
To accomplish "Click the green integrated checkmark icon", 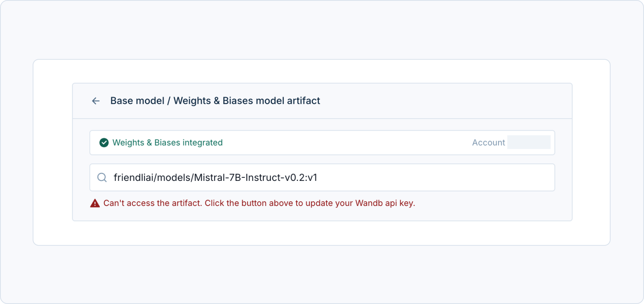I will point(104,142).
